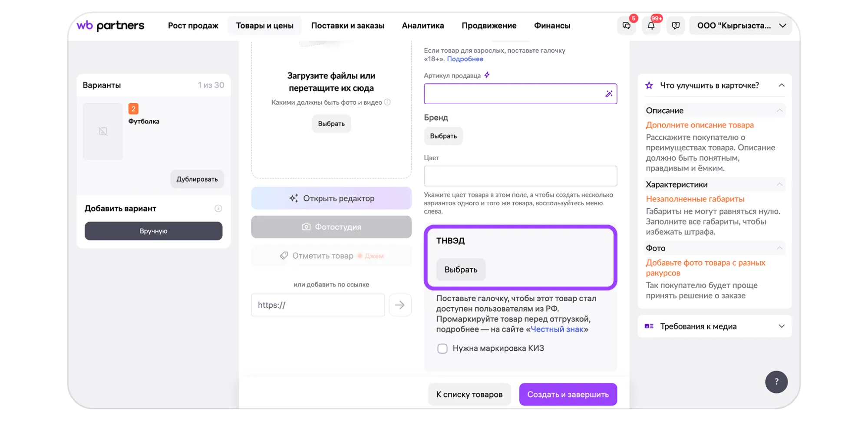Screen dimensions: 868x421
Task: Expand the Требования к медиа section
Action: point(782,326)
